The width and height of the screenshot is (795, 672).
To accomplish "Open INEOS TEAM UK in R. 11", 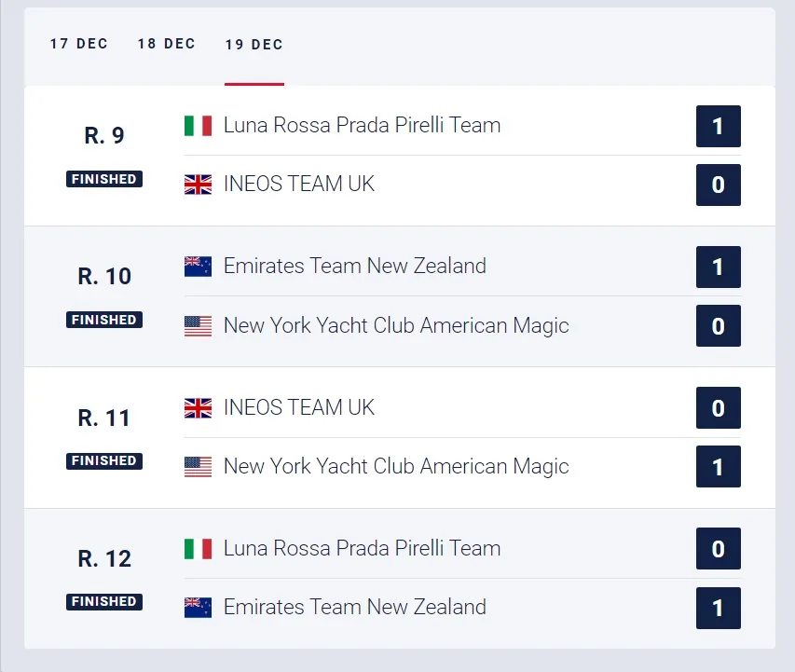I will click(299, 407).
